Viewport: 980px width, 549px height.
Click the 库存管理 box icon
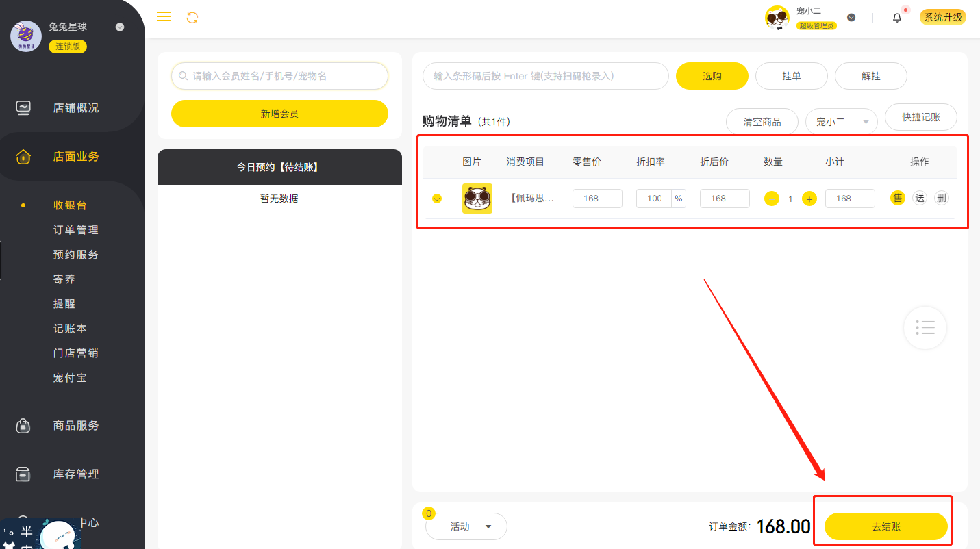[x=23, y=474]
